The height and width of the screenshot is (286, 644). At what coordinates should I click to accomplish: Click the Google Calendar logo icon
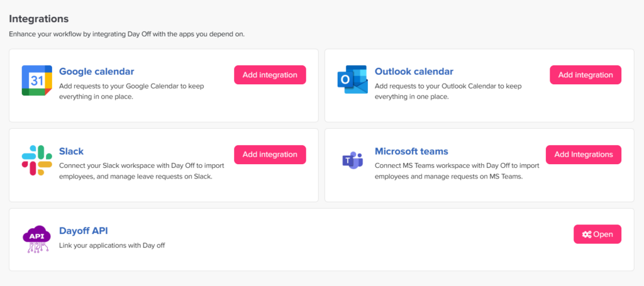[x=37, y=80]
